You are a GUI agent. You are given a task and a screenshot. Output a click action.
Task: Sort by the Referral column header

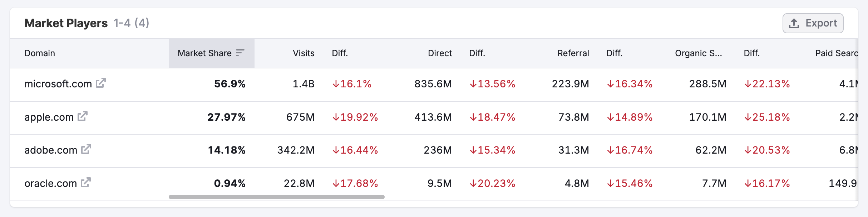tap(573, 53)
